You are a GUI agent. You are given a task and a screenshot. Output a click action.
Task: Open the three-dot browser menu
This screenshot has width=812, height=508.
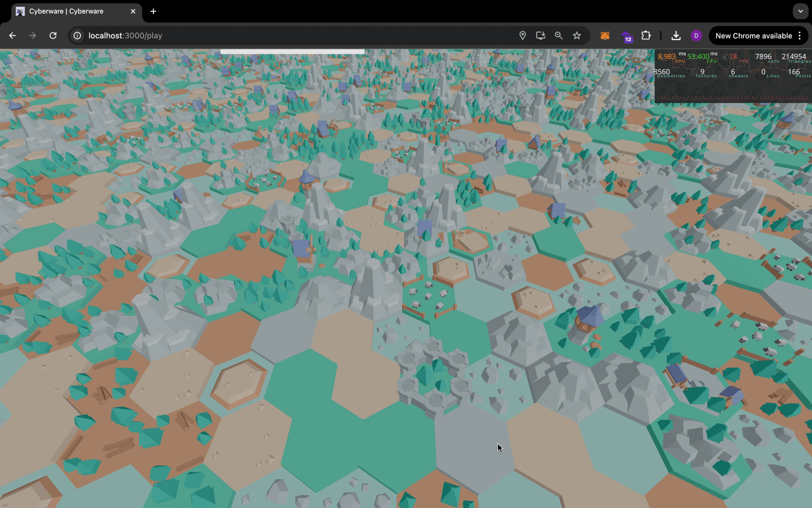(x=799, y=36)
